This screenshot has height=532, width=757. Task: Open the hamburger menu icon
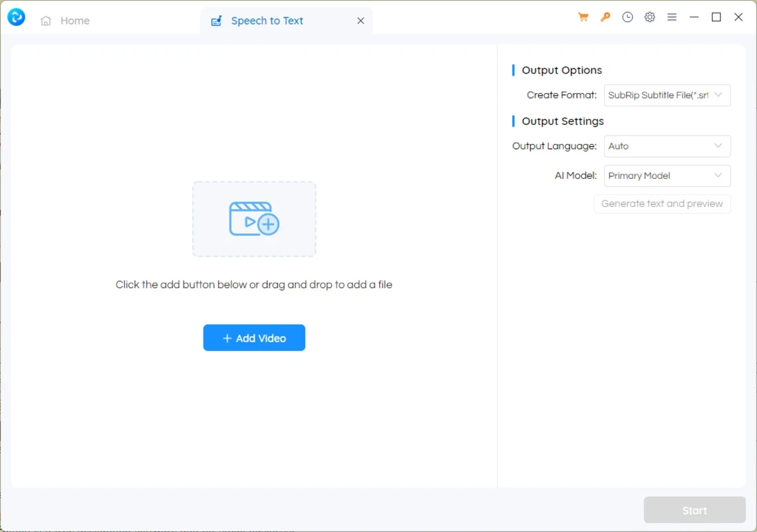pyautogui.click(x=672, y=18)
